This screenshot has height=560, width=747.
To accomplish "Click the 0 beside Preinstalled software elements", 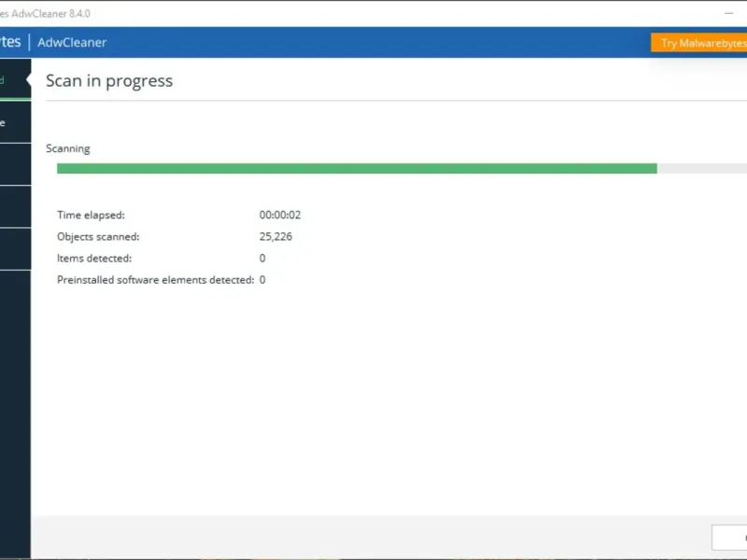I will (262, 279).
